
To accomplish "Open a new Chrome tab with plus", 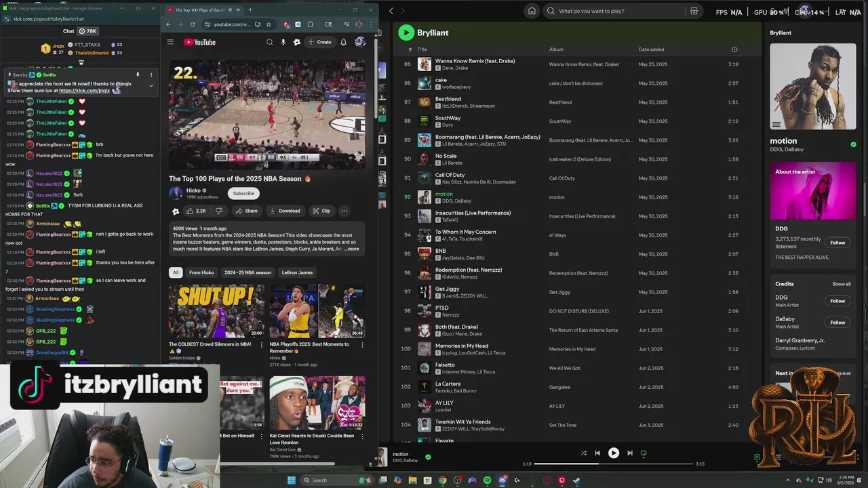I will point(250,10).
